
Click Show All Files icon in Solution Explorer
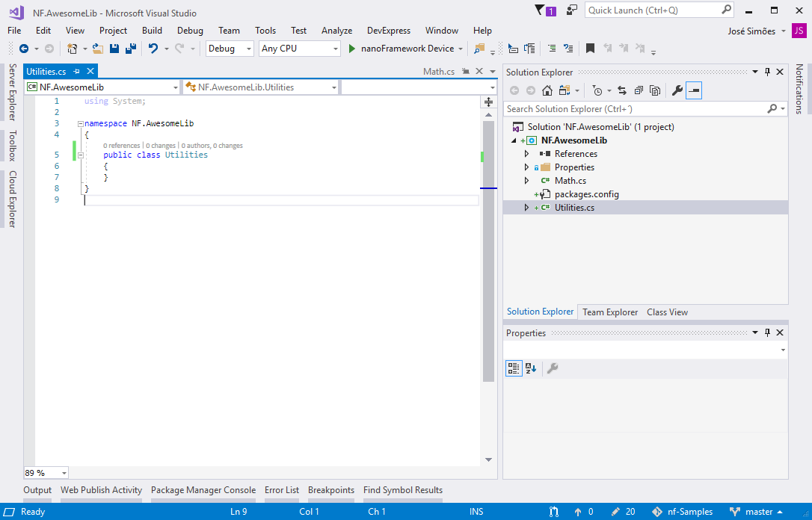click(655, 90)
